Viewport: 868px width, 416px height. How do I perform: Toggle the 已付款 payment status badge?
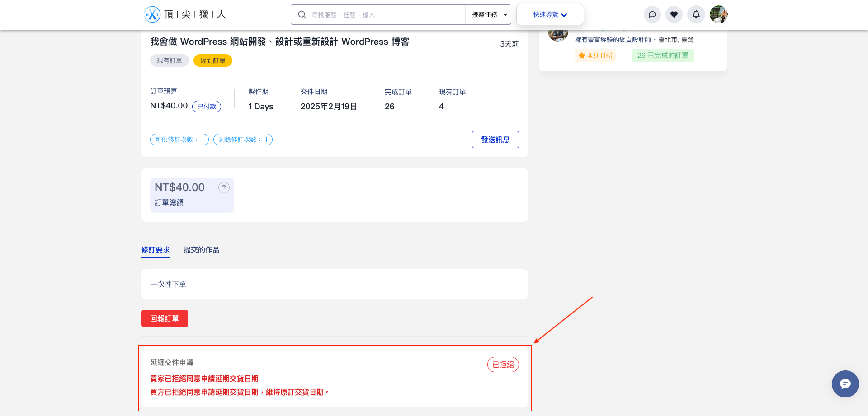click(x=207, y=107)
